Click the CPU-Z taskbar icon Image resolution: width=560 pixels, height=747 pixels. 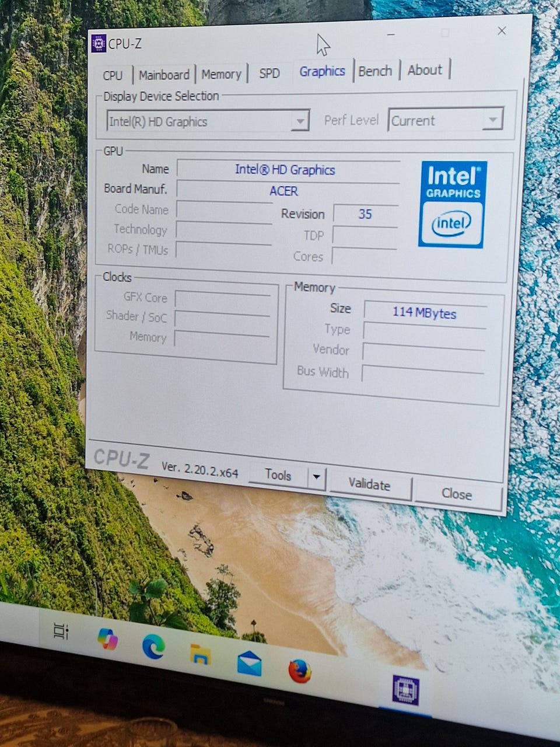pyautogui.click(x=405, y=690)
